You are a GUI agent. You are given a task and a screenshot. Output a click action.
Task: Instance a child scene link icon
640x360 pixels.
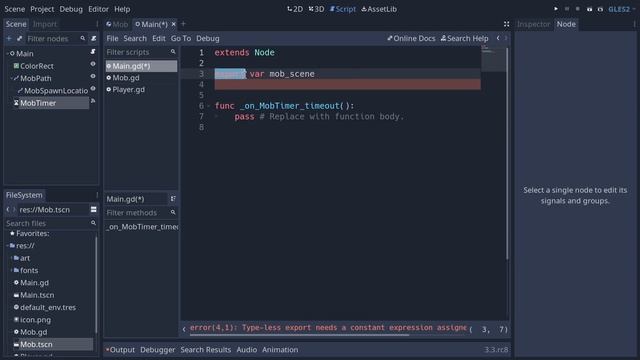pos(19,38)
